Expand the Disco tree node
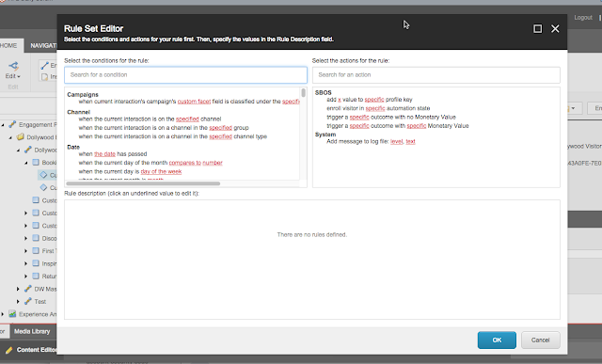The image size is (602, 364). coord(26,239)
